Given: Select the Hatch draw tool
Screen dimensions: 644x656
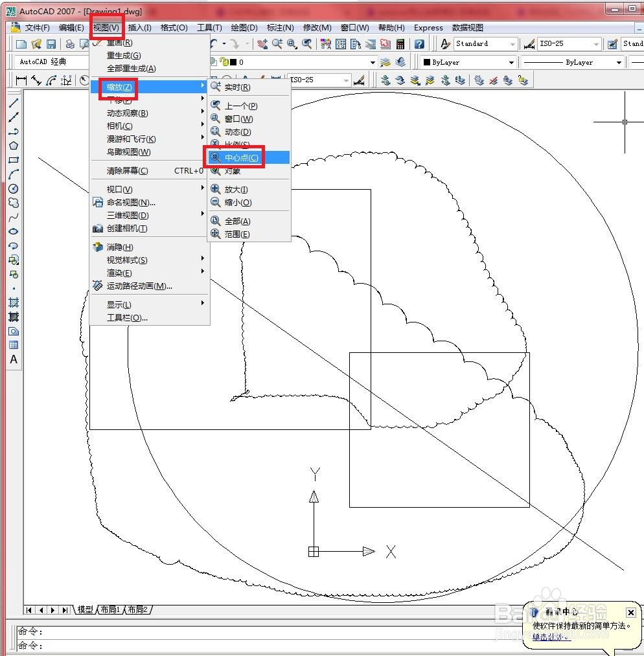Looking at the screenshot, I should click(x=14, y=302).
